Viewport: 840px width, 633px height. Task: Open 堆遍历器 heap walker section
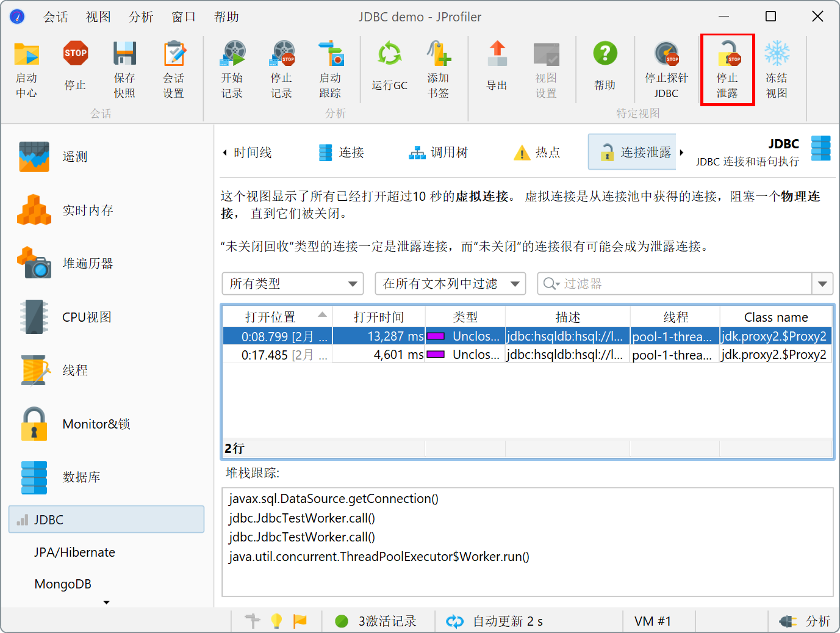pyautogui.click(x=107, y=264)
